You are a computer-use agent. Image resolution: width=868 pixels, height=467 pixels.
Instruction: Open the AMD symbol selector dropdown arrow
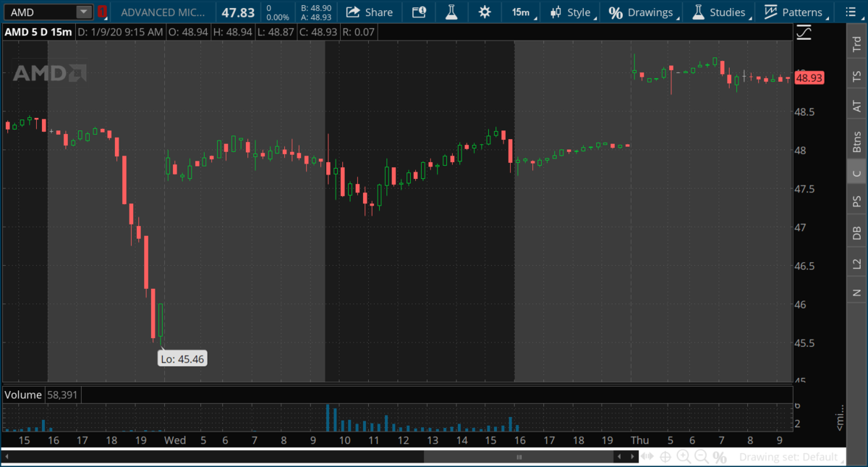(84, 12)
